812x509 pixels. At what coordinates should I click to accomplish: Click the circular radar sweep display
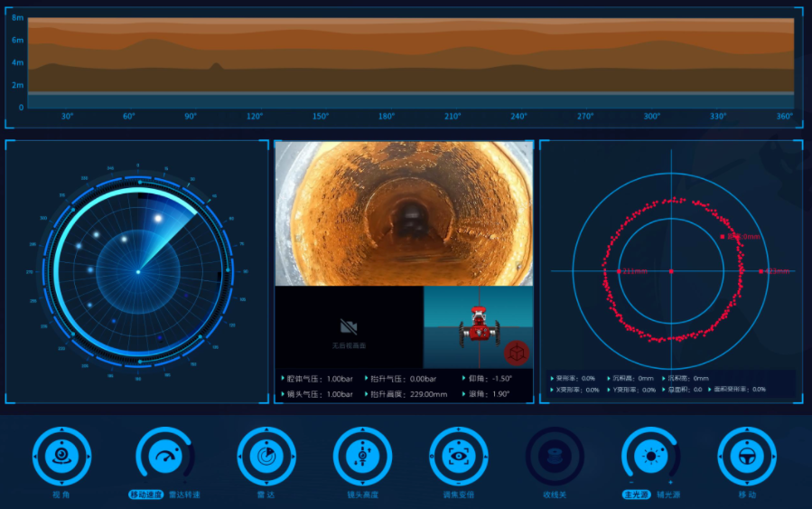(x=138, y=271)
